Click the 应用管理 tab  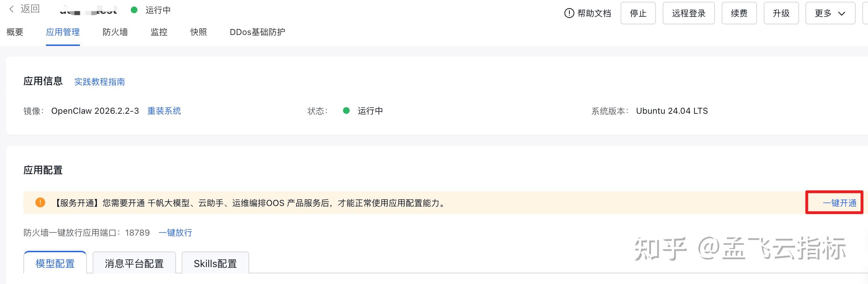pyautogui.click(x=63, y=32)
